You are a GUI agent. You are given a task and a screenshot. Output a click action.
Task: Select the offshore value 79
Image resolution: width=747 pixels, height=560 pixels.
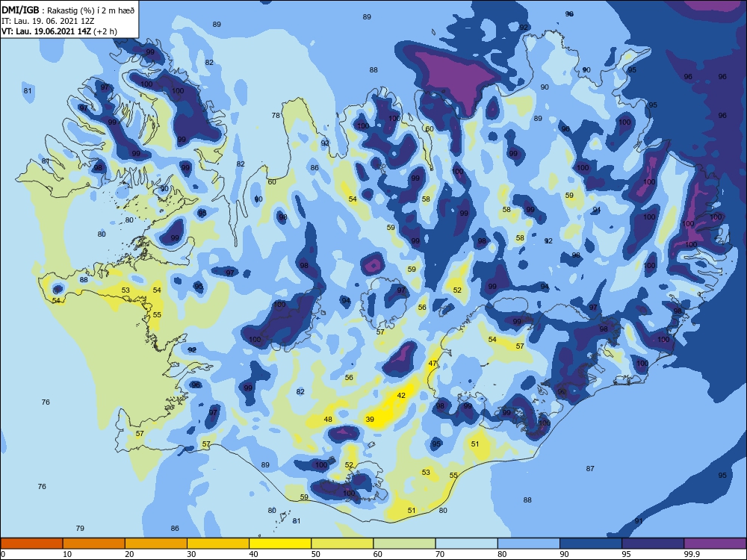[80, 528]
